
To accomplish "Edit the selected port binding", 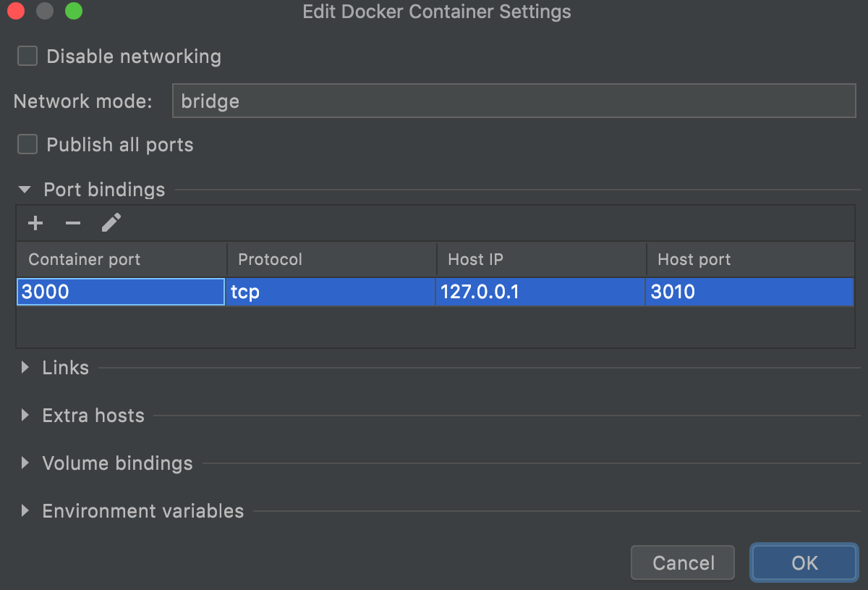I will click(x=111, y=223).
